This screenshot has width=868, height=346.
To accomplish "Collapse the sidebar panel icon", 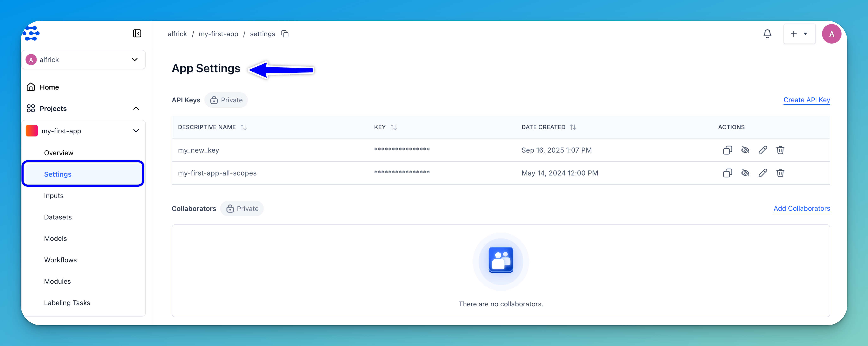I will [x=137, y=33].
